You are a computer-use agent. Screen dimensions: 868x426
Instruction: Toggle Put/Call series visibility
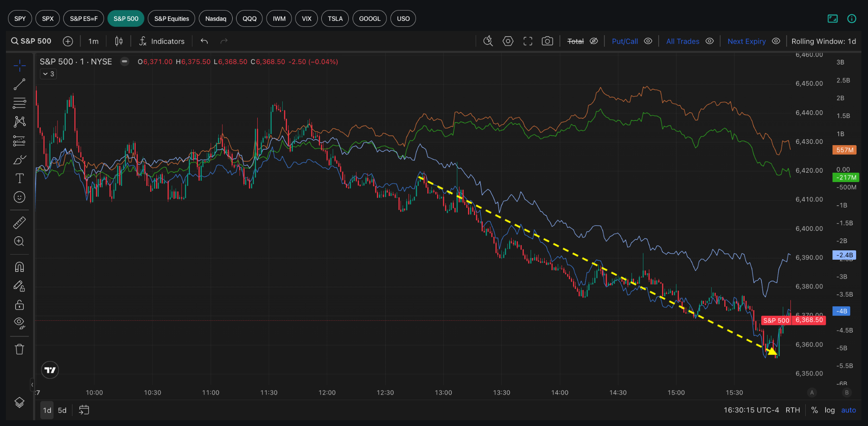[648, 41]
